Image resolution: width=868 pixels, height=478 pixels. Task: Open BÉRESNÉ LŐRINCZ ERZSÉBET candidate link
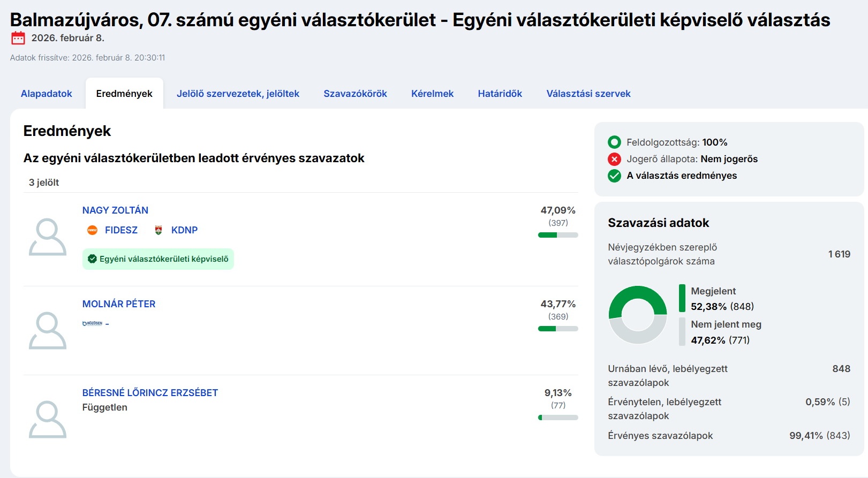click(x=150, y=393)
